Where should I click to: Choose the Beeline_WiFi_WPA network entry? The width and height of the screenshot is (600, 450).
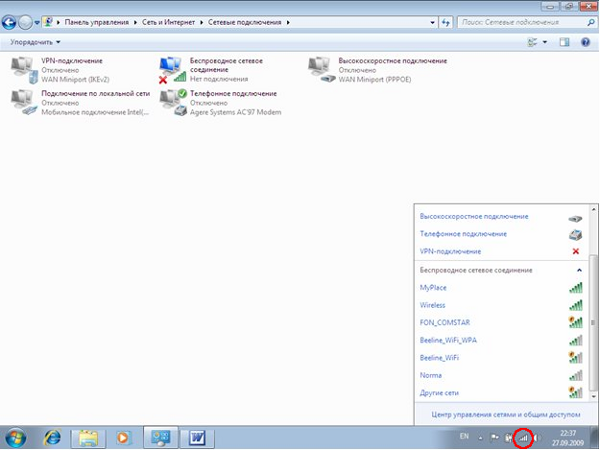(446, 340)
